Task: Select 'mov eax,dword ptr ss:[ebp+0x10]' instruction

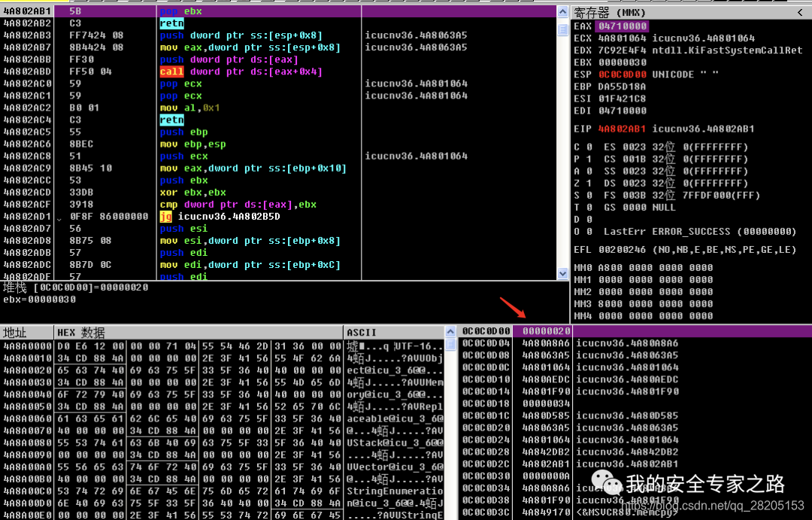Action: [253, 168]
